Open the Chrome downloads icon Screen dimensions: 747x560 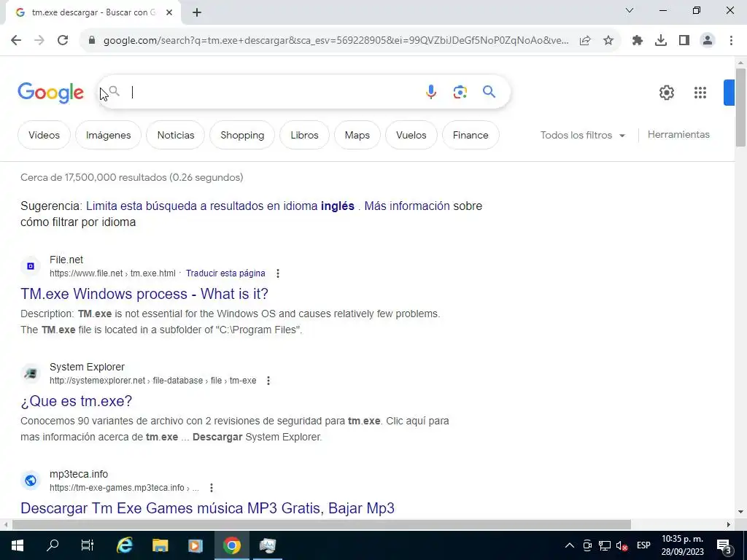click(x=661, y=41)
